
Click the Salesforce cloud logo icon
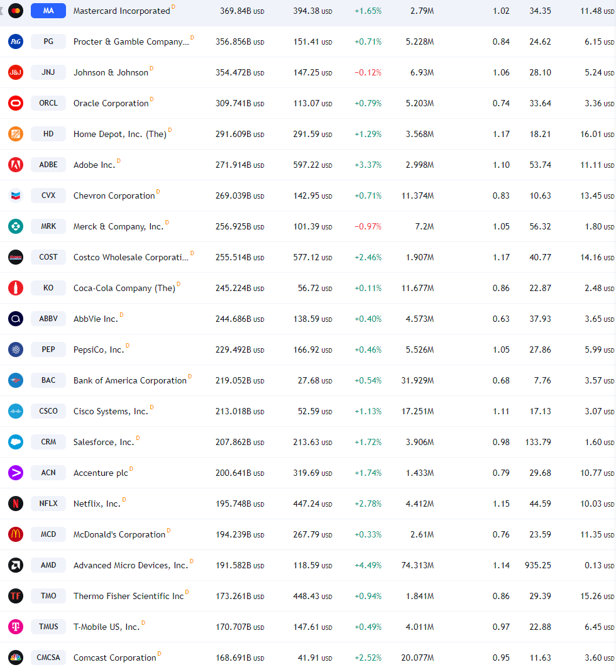16,442
